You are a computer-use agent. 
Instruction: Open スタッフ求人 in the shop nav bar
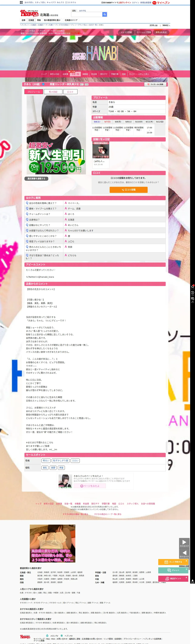coord(143,74)
